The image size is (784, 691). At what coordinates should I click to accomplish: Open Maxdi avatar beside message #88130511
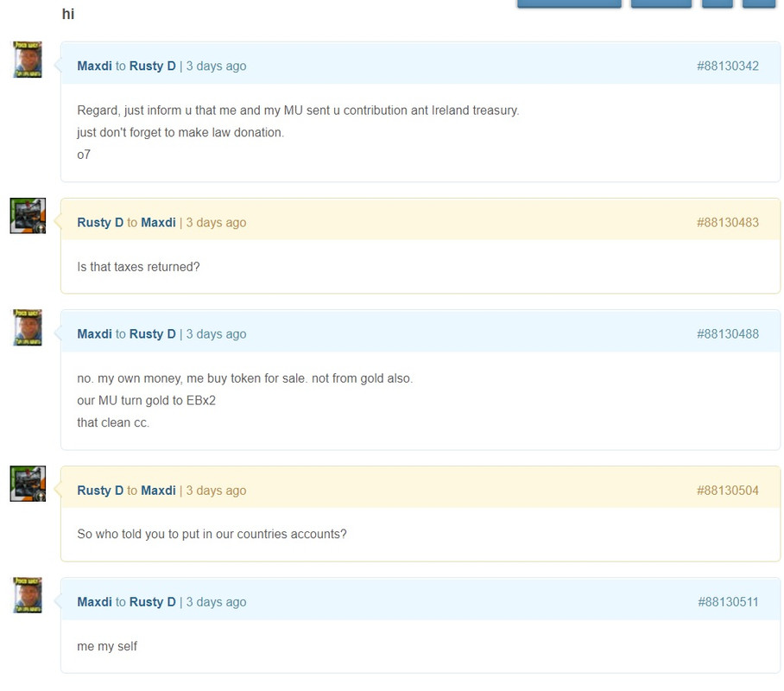[28, 595]
